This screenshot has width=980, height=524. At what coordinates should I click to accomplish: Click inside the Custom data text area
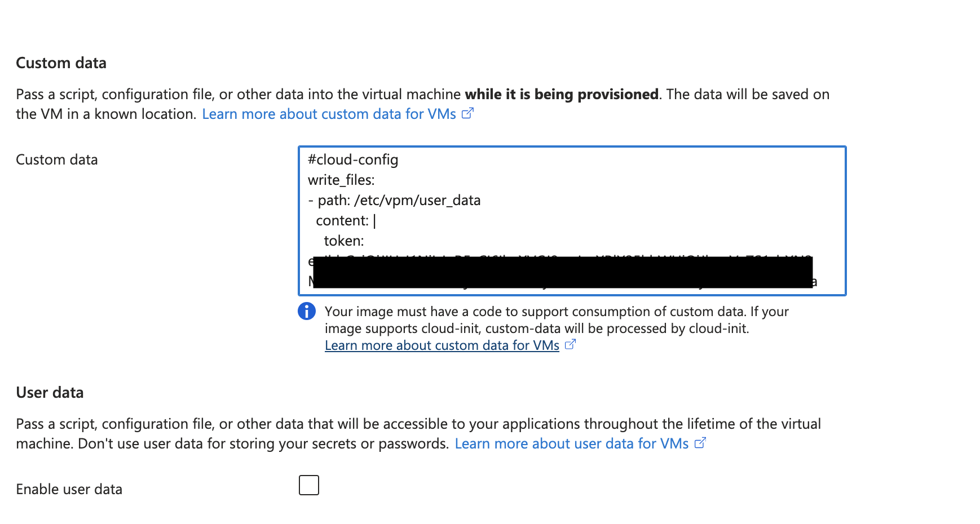(x=564, y=220)
